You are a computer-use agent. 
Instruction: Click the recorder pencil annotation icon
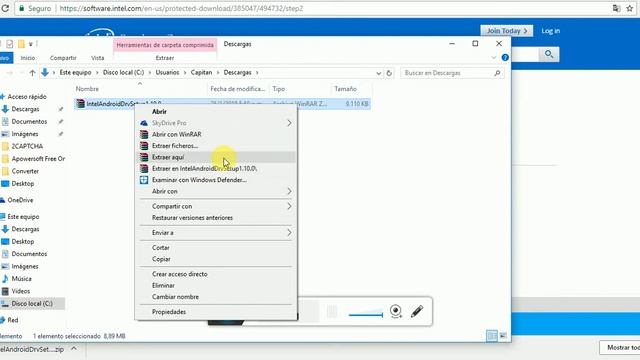coord(417,311)
